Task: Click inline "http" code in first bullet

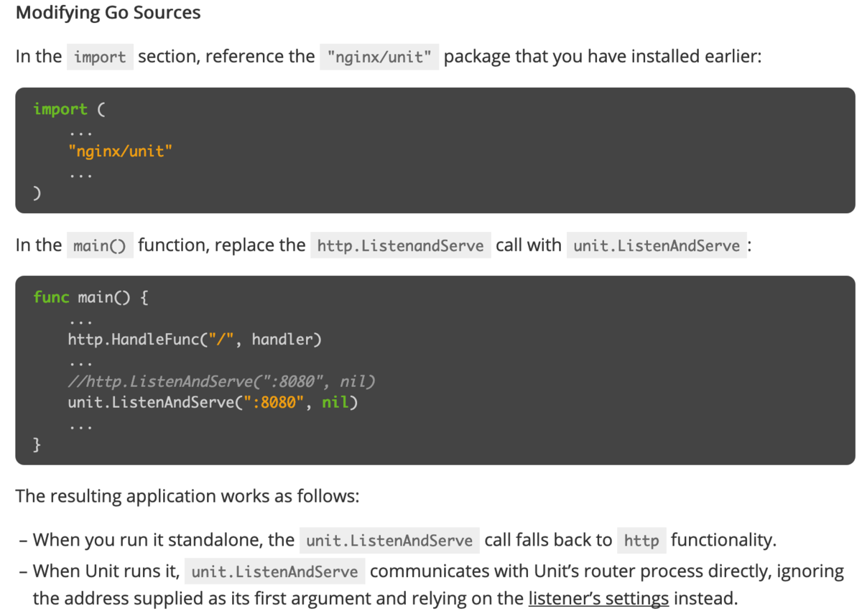Action: coord(641,541)
